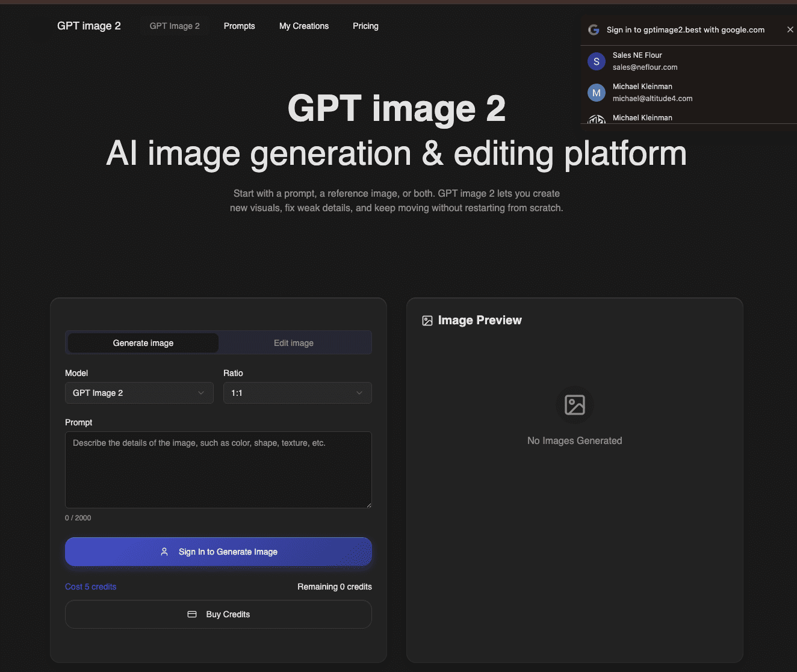Close the Google sign-in popup
Screen dimensions: 797x672
click(x=790, y=29)
